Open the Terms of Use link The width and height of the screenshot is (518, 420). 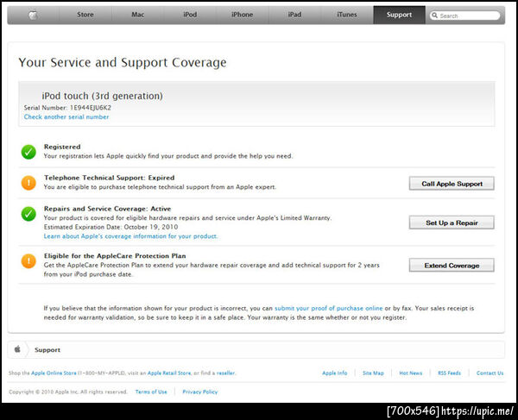tap(151, 392)
